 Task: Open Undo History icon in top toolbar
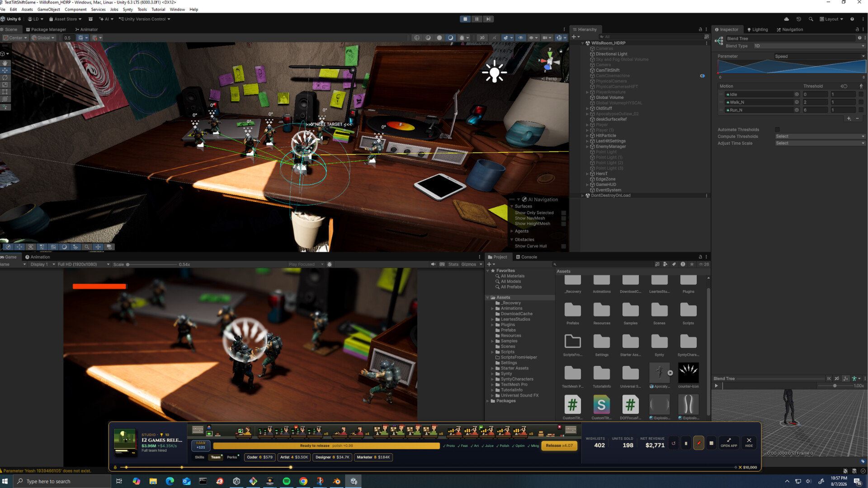tap(799, 19)
